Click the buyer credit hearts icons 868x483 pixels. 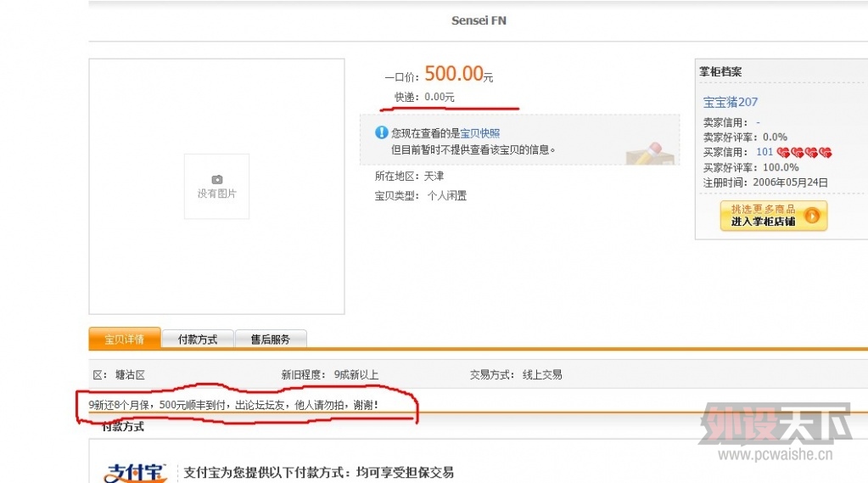pos(804,152)
